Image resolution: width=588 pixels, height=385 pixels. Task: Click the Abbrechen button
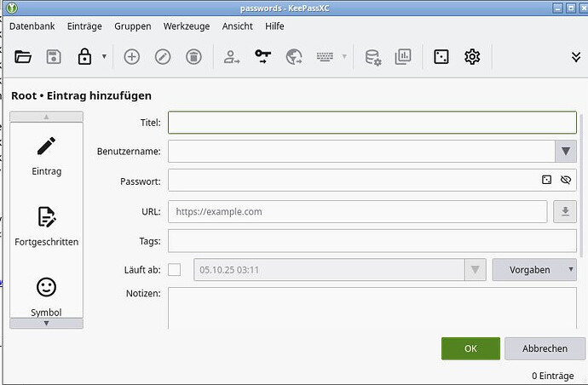(545, 348)
